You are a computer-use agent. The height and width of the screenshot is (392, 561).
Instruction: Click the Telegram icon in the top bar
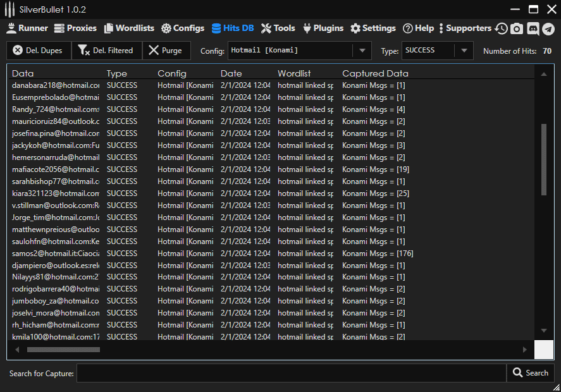[548, 28]
